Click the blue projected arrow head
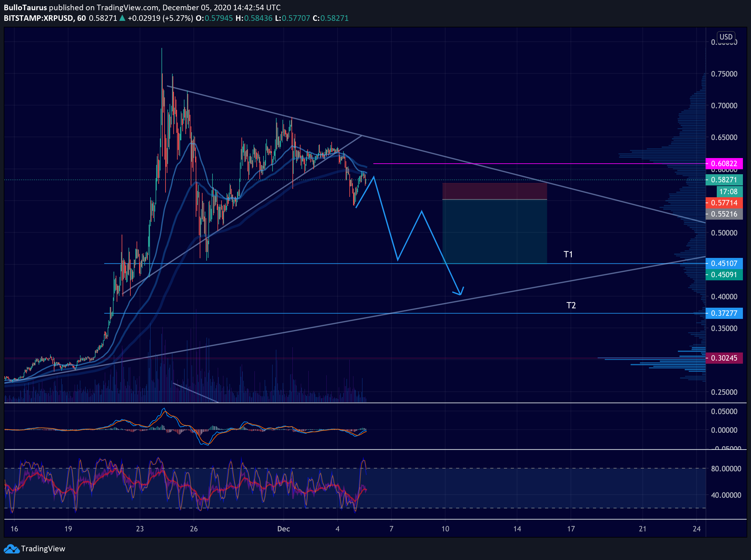Image resolution: width=751 pixels, height=560 pixels. [459, 292]
